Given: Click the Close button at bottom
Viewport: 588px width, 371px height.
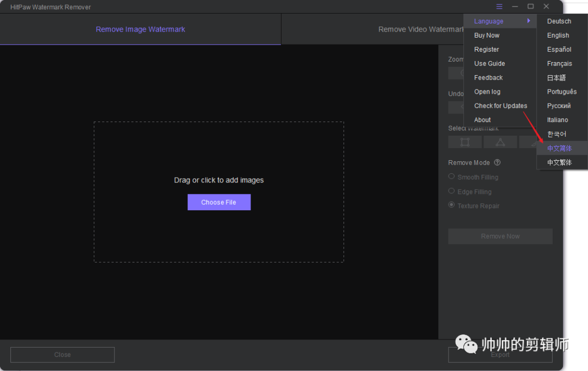Looking at the screenshot, I should pyautogui.click(x=62, y=355).
